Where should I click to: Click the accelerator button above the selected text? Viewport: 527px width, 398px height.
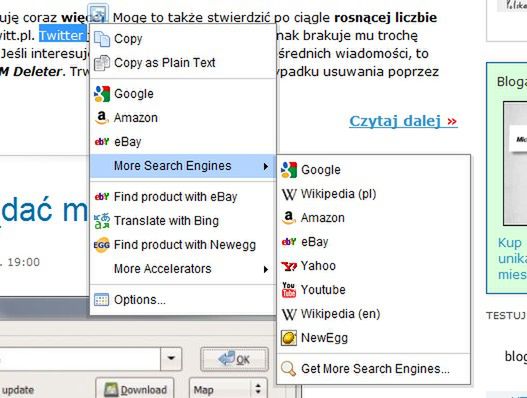click(98, 13)
